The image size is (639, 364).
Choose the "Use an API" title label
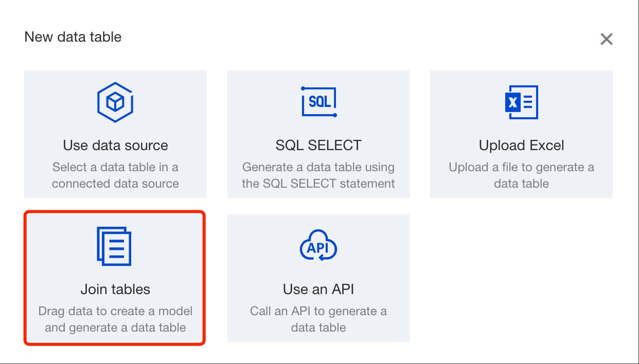(318, 289)
